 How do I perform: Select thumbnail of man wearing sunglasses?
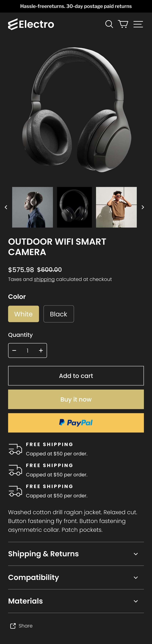pos(116,207)
